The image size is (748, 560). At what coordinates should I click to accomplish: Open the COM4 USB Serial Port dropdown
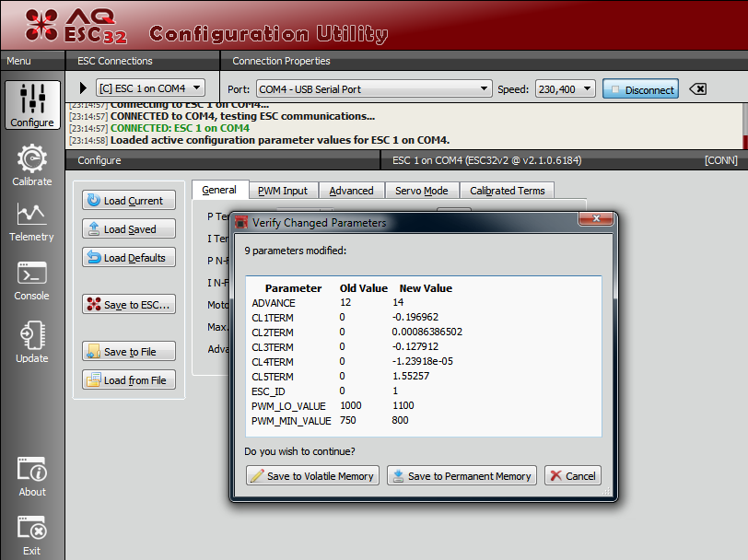tap(374, 89)
